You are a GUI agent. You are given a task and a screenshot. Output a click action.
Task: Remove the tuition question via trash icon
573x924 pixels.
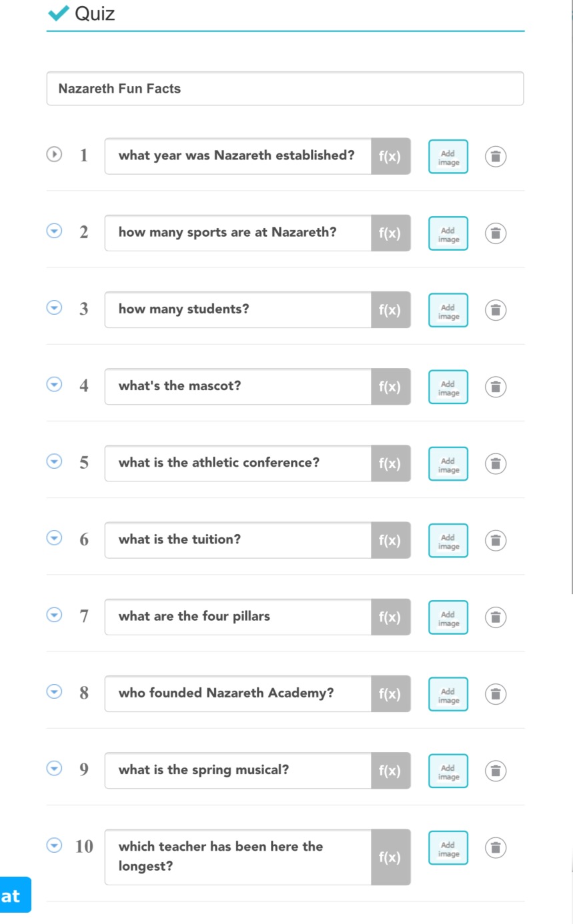tap(495, 540)
